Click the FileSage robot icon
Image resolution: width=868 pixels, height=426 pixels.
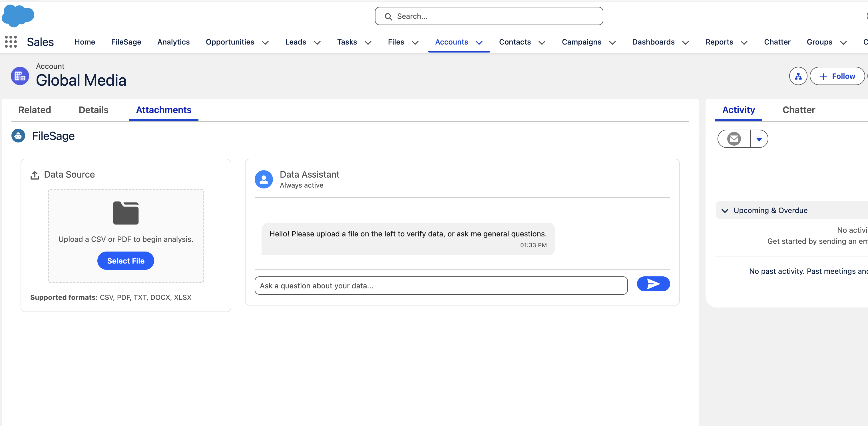pos(18,136)
